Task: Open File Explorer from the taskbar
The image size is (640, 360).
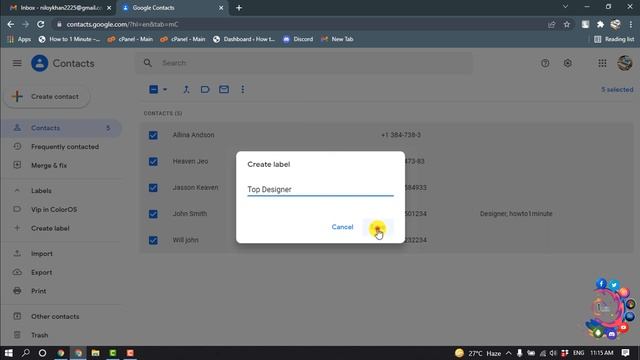Action: (x=96, y=353)
